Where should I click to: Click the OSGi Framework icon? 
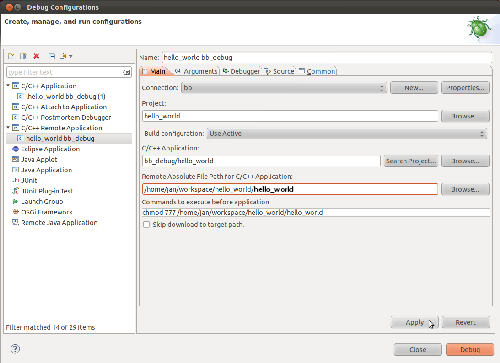click(16, 212)
